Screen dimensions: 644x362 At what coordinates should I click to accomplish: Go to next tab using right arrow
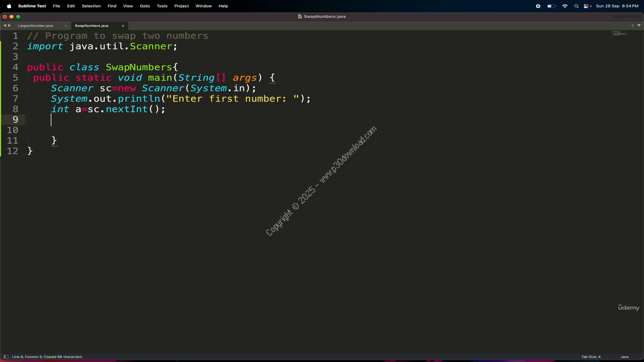pyautogui.click(x=9, y=26)
